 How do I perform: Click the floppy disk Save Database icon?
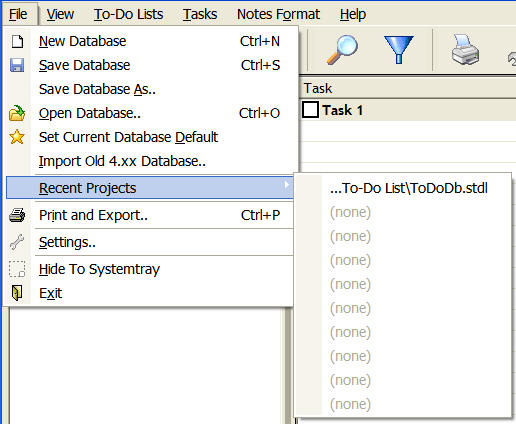(x=17, y=65)
